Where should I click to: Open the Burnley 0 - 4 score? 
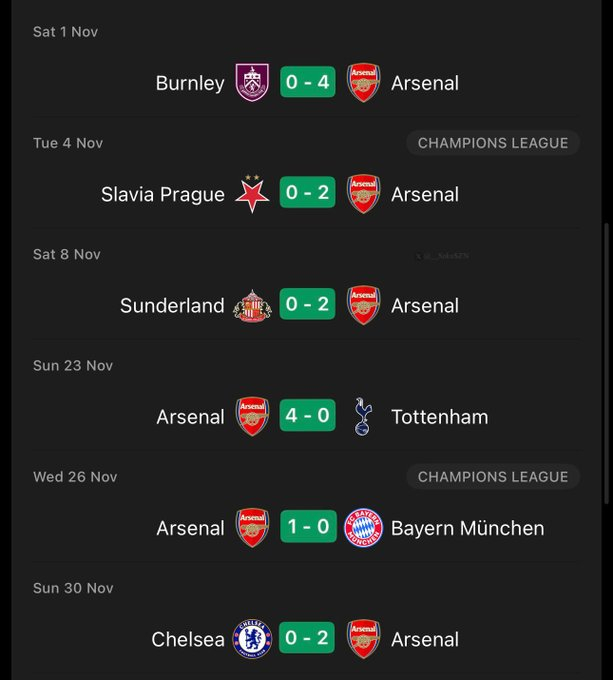tap(308, 83)
